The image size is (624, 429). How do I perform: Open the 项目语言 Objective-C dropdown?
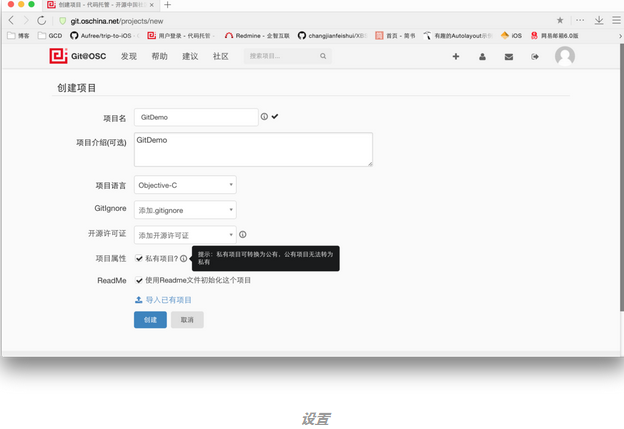click(x=185, y=185)
